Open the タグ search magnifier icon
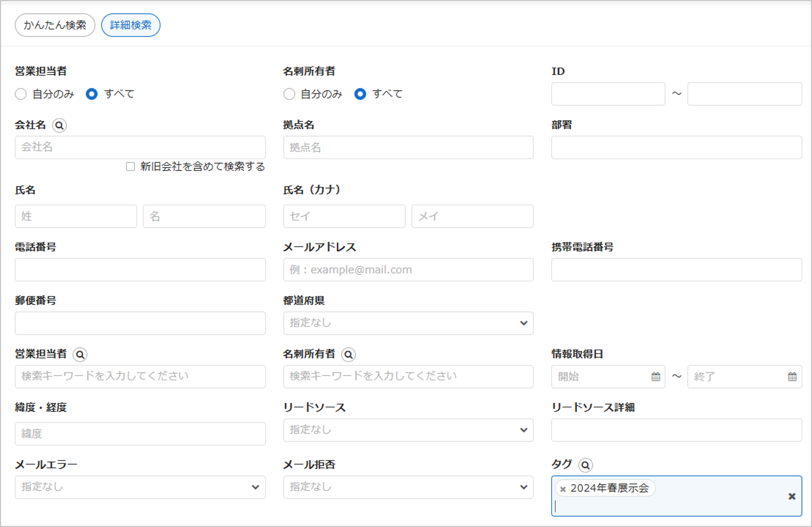 [x=585, y=465]
